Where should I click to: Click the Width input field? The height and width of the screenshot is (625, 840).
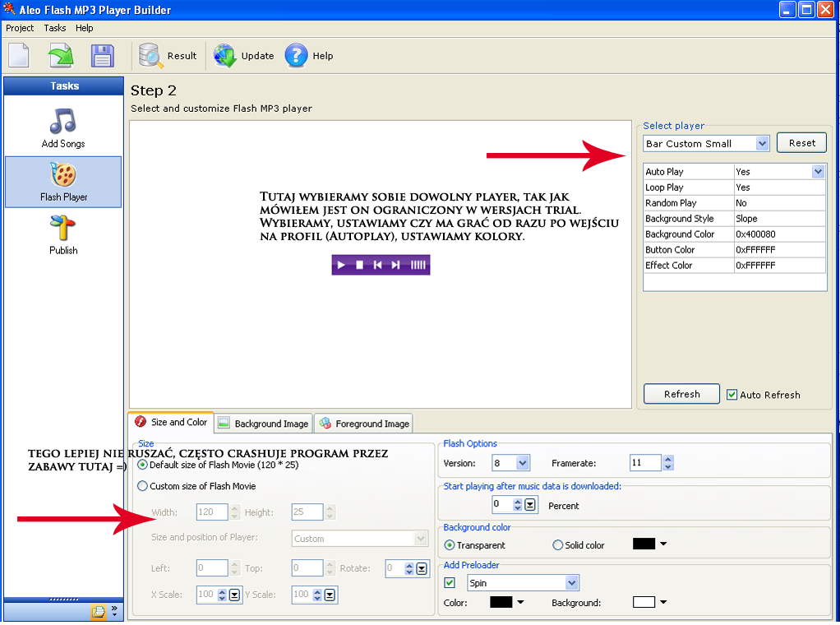pos(212,512)
